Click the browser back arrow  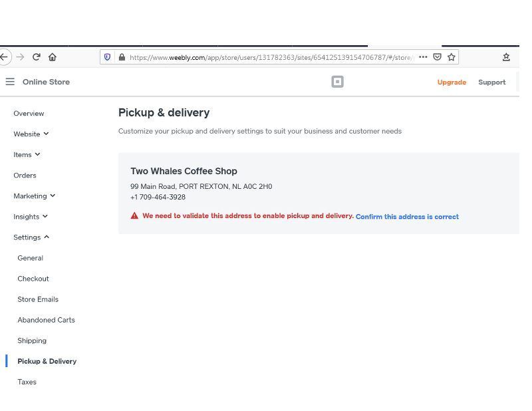tap(4, 57)
